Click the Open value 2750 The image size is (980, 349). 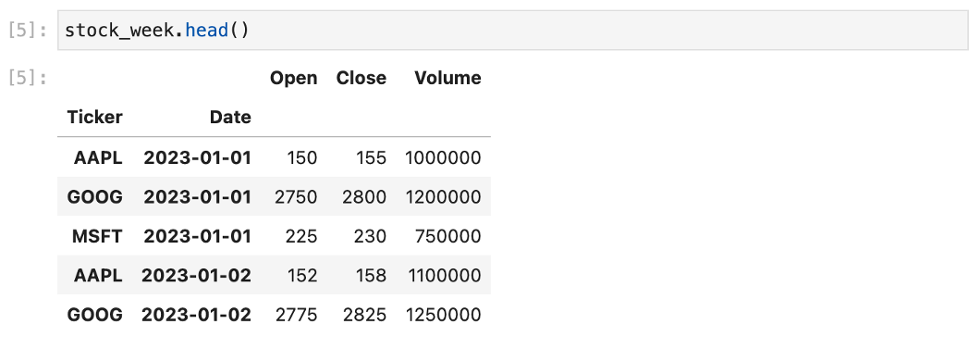296,197
